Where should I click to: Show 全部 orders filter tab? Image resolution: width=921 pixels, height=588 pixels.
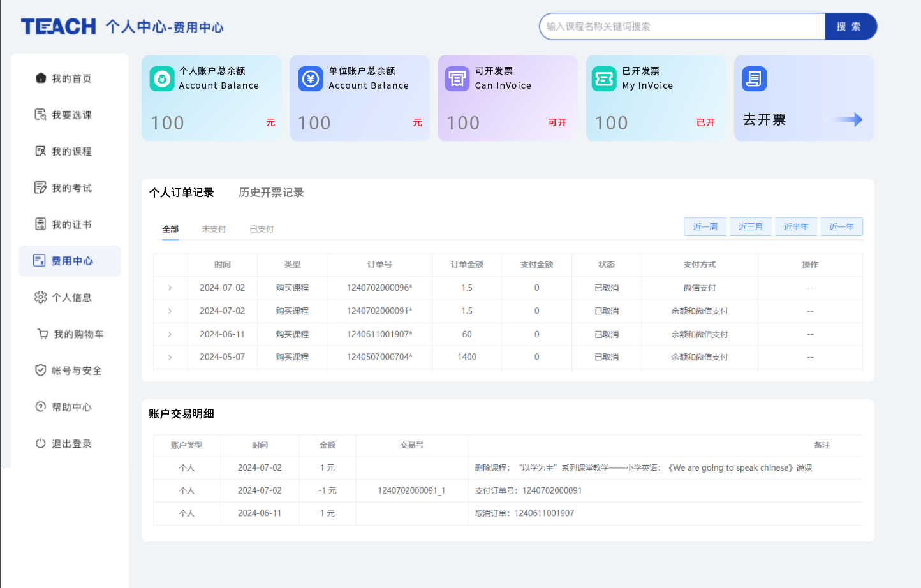(170, 229)
